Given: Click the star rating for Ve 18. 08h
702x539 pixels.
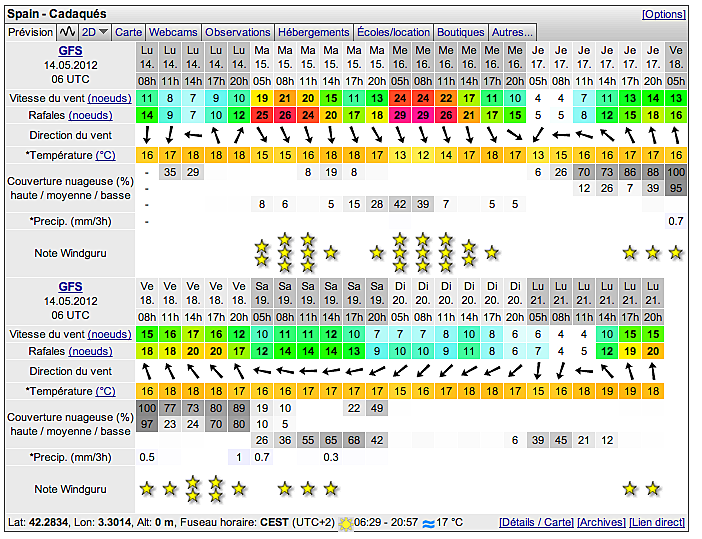Looking at the screenshot, I should pos(147,489).
